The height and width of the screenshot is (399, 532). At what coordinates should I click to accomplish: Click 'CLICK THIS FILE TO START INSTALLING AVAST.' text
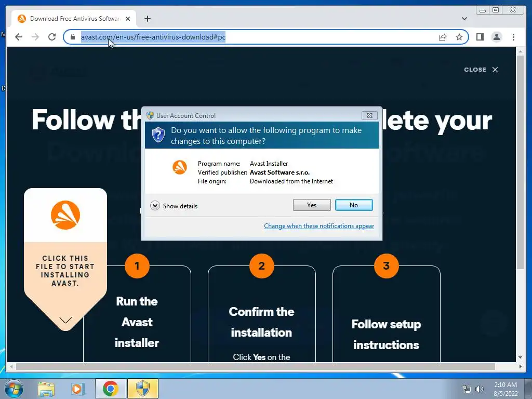[x=65, y=271]
